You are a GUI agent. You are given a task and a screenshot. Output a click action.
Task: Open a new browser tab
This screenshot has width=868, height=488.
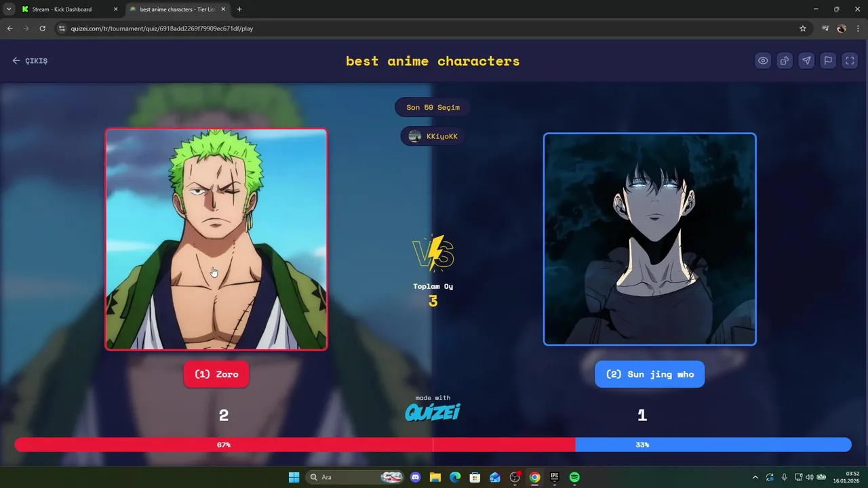(x=239, y=9)
